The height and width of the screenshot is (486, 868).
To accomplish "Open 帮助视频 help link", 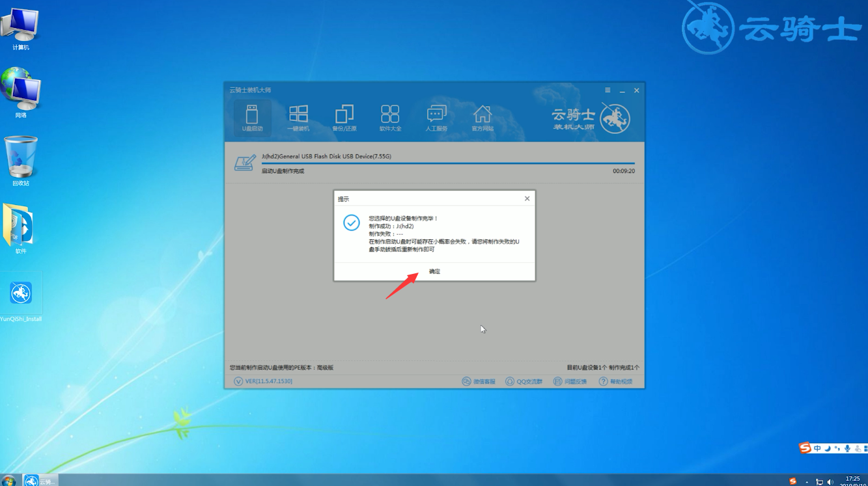I will coord(615,381).
